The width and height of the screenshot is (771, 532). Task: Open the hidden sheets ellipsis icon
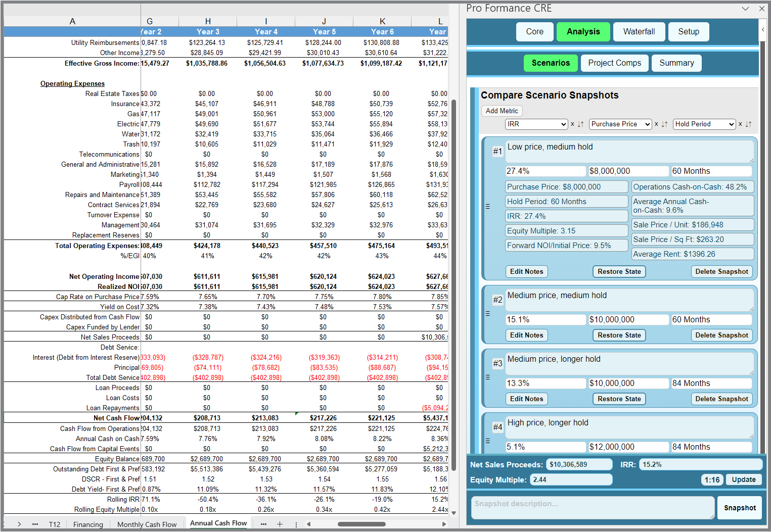click(35, 524)
